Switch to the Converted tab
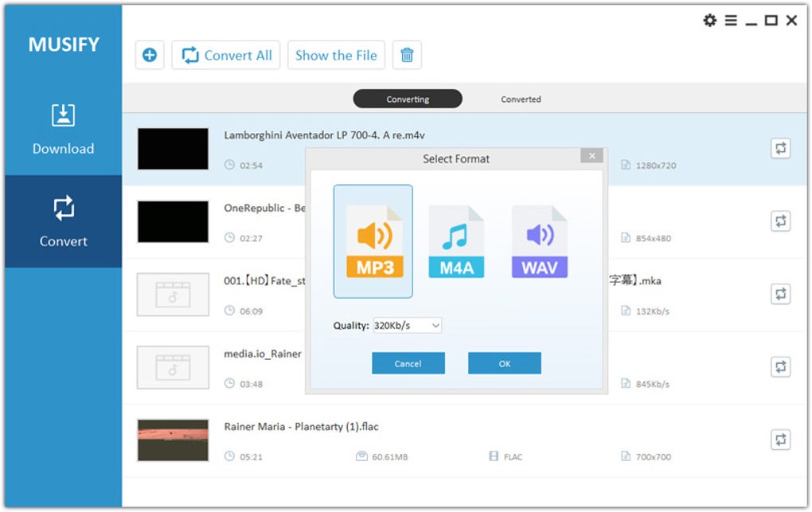 521,98
